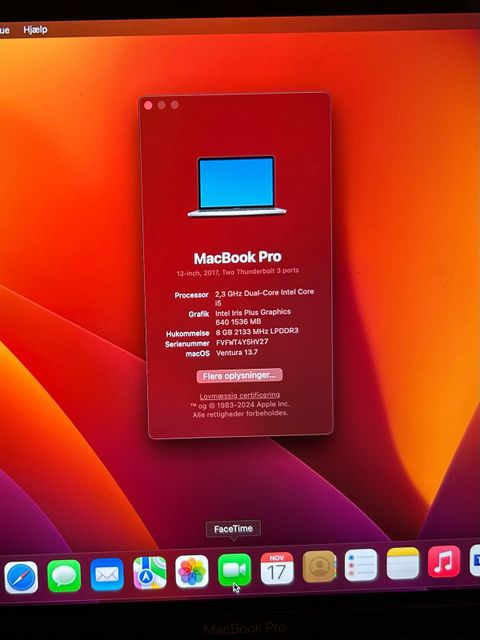480x640 pixels.
Task: Select the serial number FVFWT4Y5HV27 text
Action: [242, 342]
